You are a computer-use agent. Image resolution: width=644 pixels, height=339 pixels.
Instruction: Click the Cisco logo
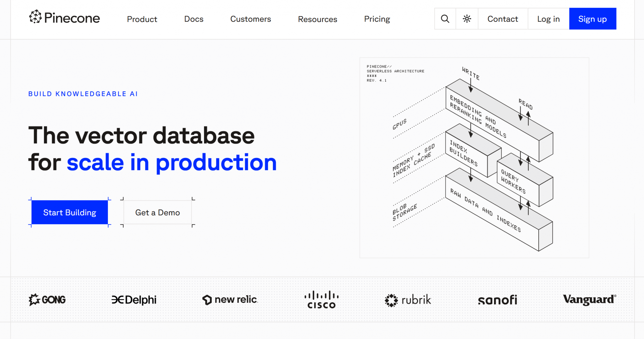point(322,299)
